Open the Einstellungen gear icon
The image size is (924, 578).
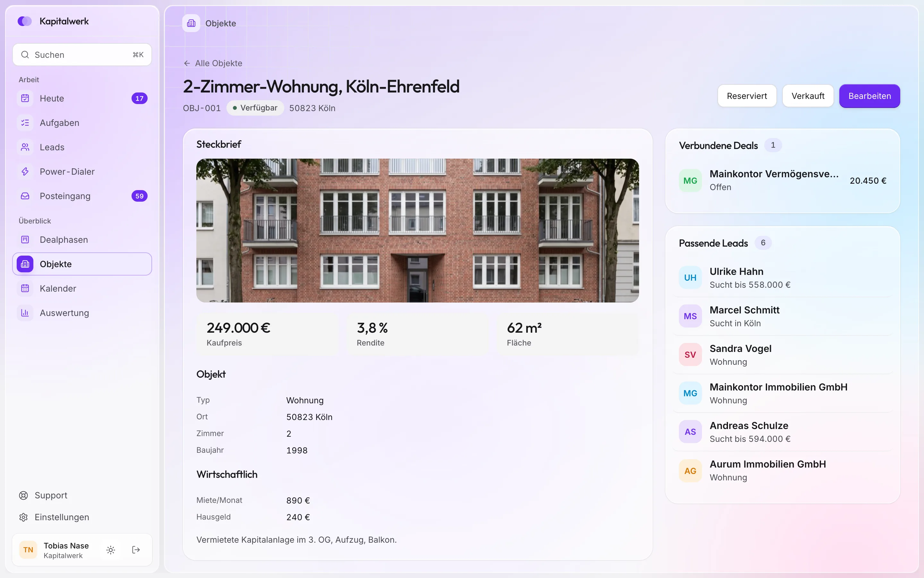(x=24, y=517)
